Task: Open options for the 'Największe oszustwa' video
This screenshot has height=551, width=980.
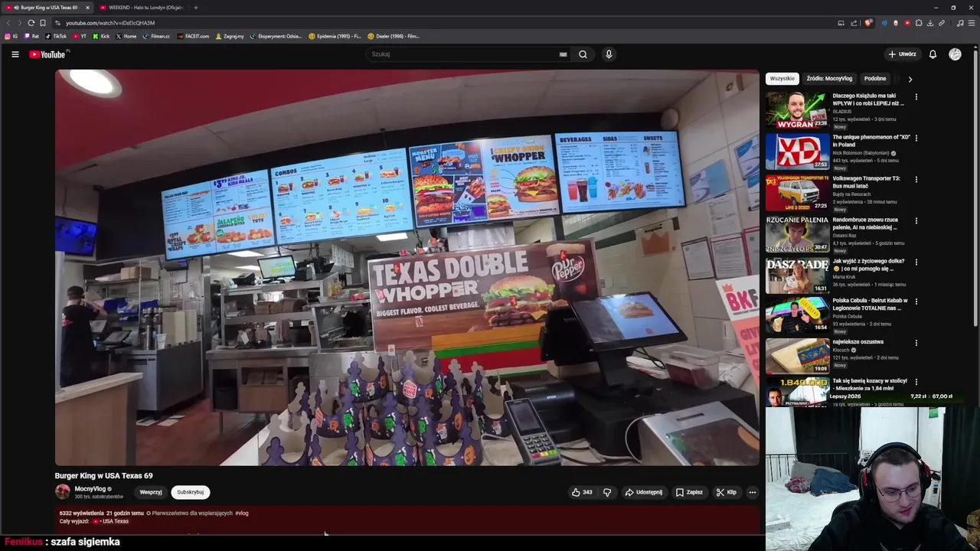Action: [916, 344]
